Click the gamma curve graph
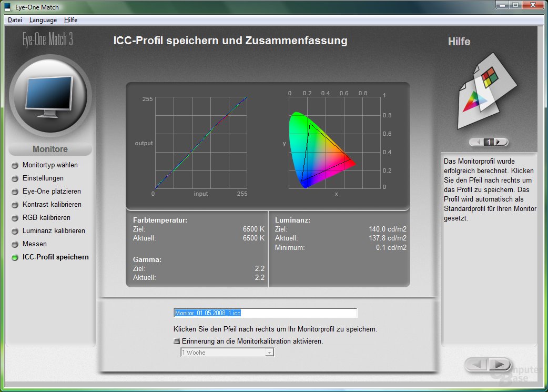Screen dimensions: 548x392 (x=201, y=143)
